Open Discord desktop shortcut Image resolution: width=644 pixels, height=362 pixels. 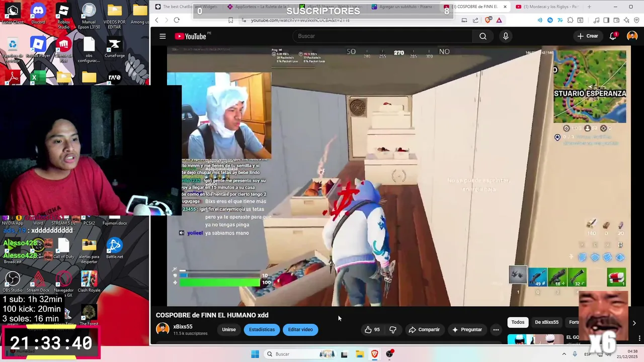click(x=38, y=14)
